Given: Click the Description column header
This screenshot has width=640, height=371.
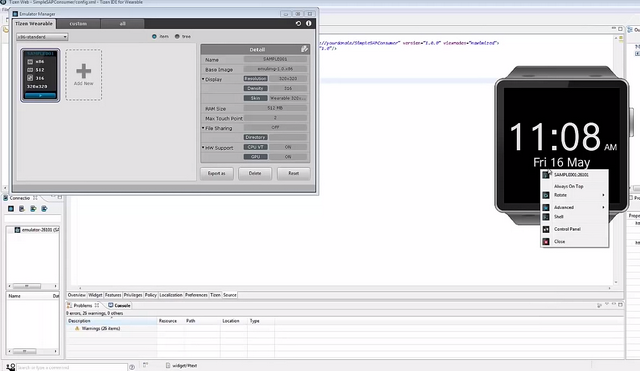Looking at the screenshot, I should pos(112,321).
